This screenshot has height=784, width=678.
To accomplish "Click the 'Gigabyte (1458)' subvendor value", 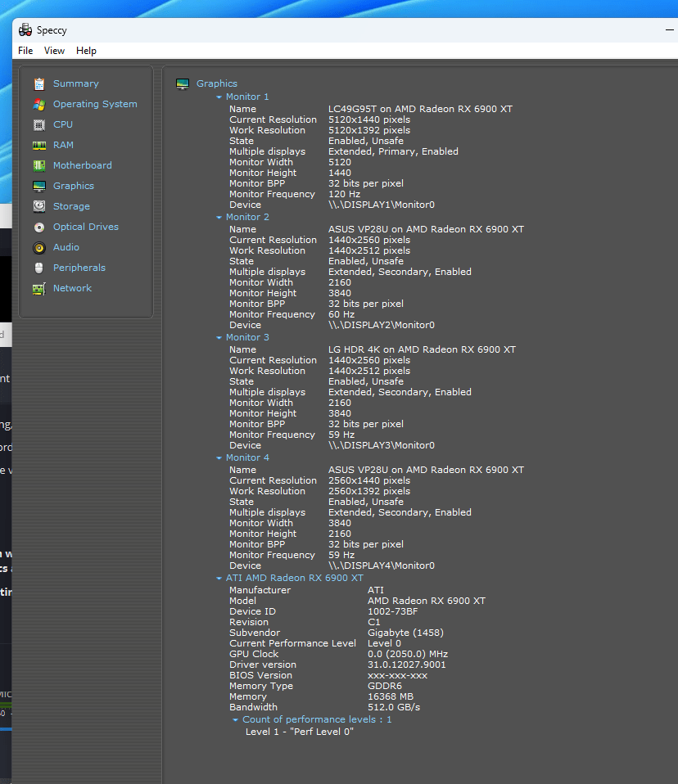I will (405, 633).
